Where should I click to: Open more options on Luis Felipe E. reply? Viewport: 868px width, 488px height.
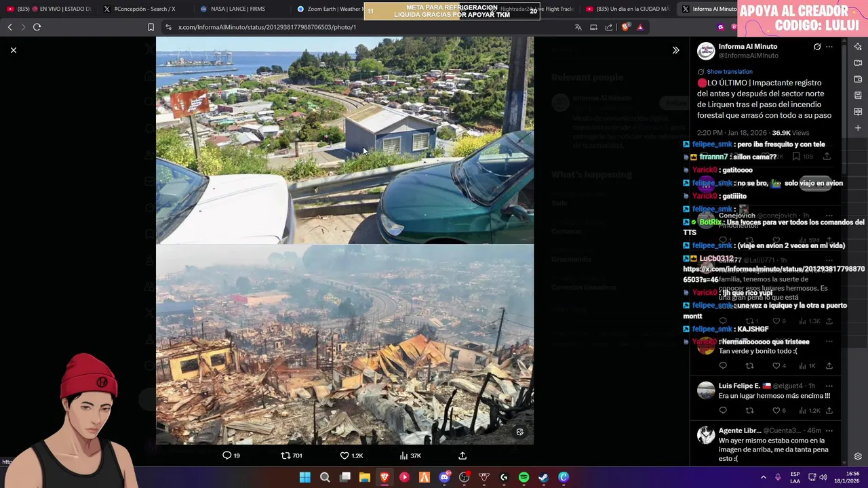click(829, 386)
